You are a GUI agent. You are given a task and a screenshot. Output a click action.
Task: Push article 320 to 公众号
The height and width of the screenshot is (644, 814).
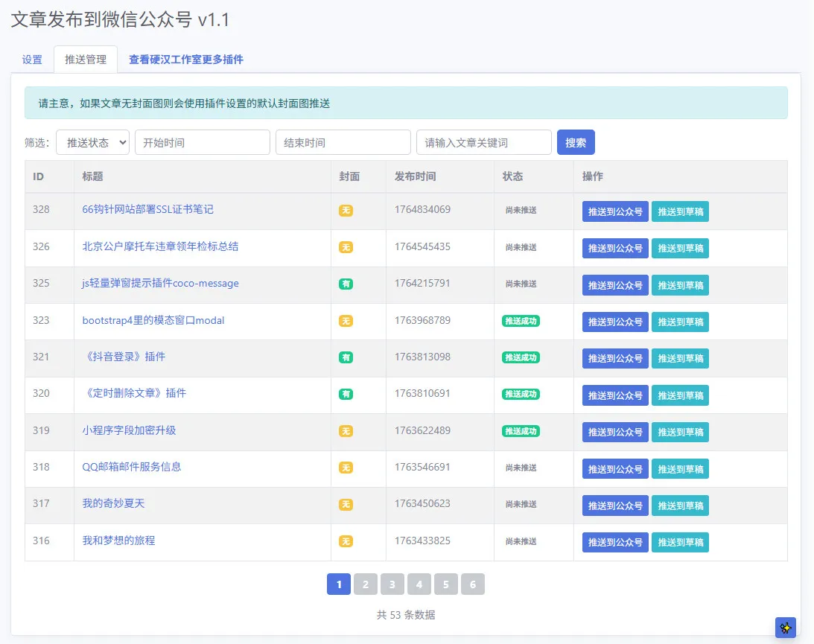615,395
